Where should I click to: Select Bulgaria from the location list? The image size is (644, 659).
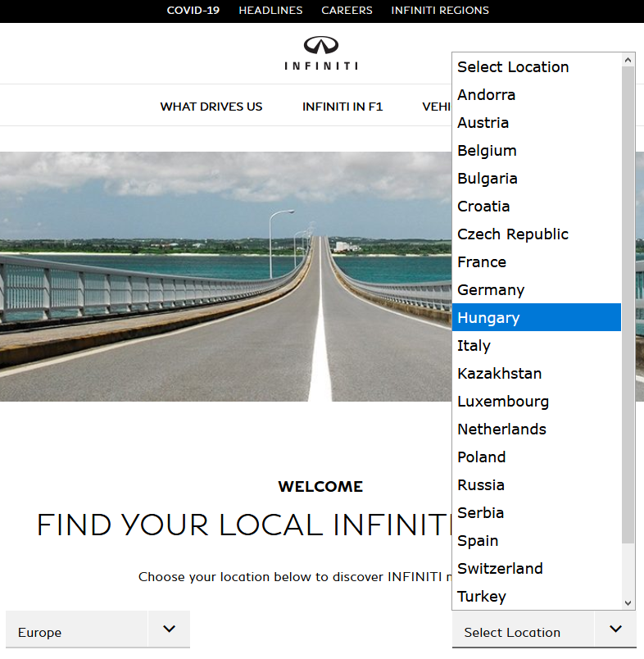click(x=537, y=178)
